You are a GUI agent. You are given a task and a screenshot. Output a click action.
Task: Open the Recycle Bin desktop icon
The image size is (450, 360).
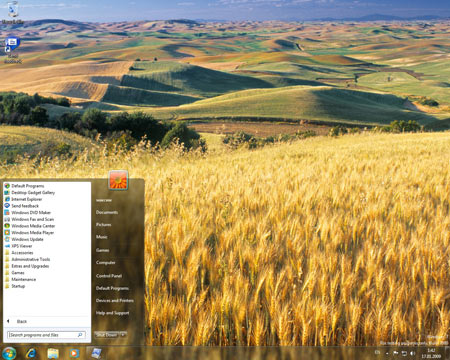point(13,13)
